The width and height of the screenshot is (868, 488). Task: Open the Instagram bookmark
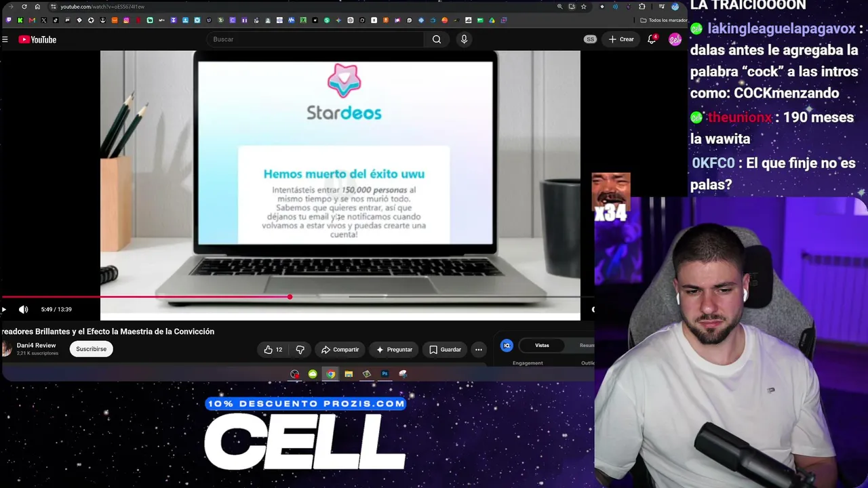[x=126, y=20]
